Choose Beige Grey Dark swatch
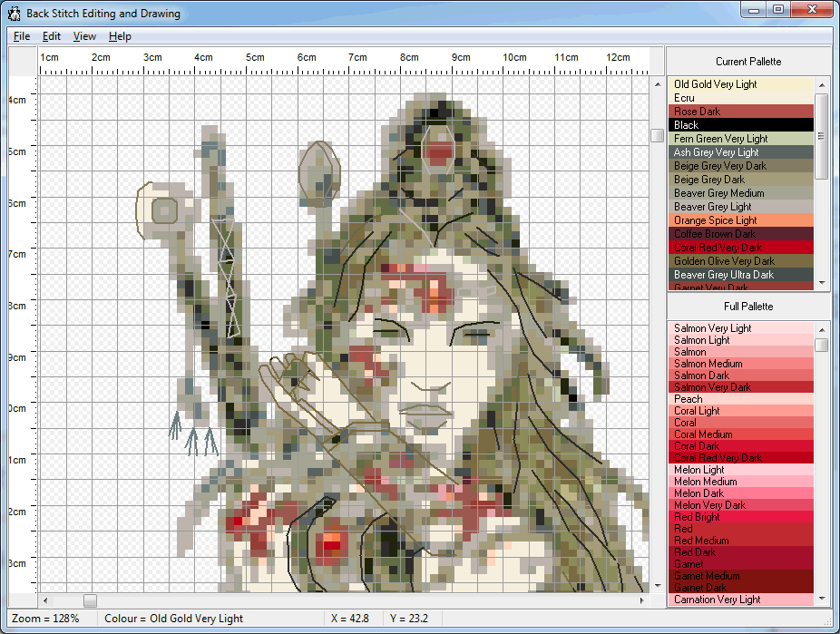Screen dimensions: 840x634 tap(741, 180)
